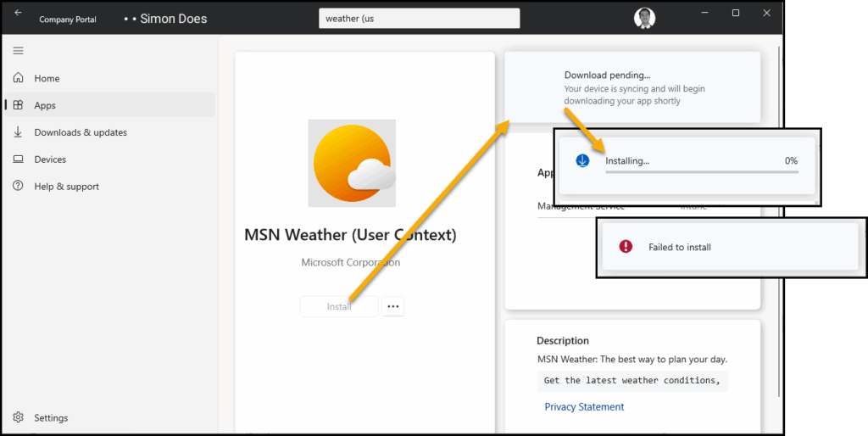Image resolution: width=868 pixels, height=436 pixels.
Task: Click the Devices laptop icon
Action: (x=18, y=159)
